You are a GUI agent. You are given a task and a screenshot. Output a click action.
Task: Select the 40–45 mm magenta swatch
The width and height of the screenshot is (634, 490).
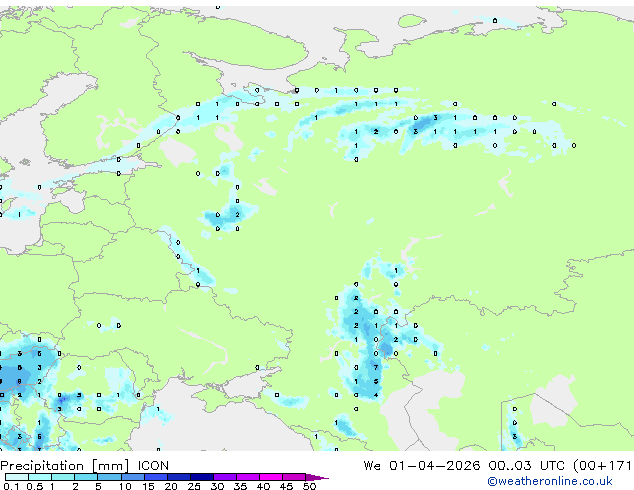271,477
